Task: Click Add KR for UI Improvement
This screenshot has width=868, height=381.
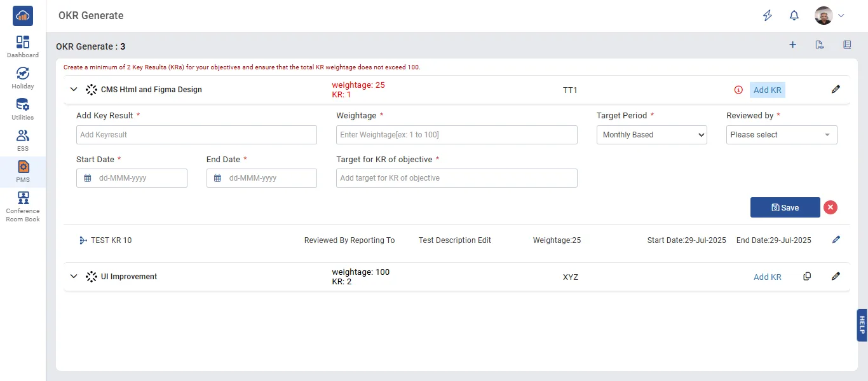Action: point(767,277)
